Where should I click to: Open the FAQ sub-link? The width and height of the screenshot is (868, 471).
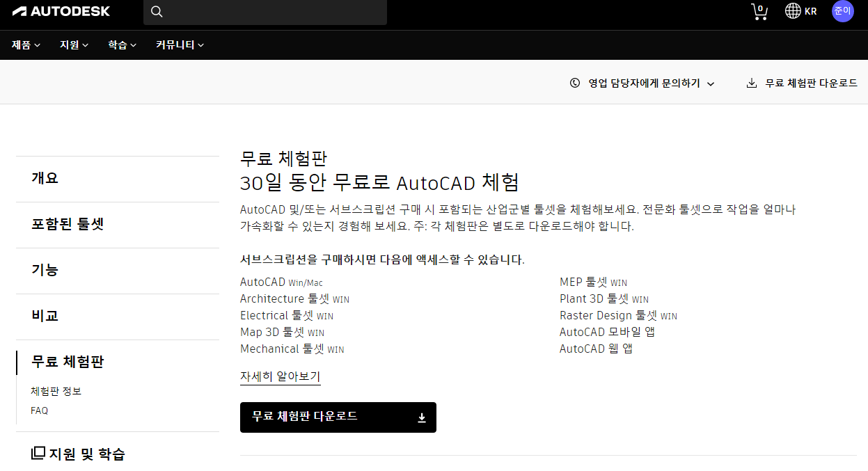[x=40, y=410]
